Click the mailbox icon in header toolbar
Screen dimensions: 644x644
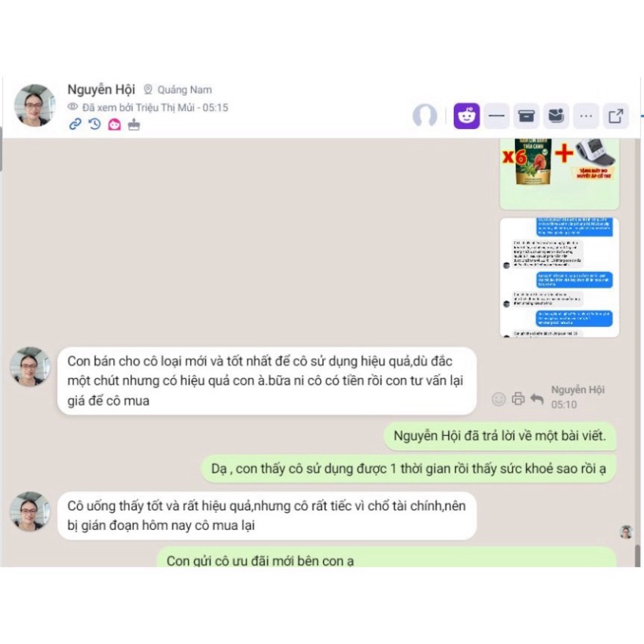pyautogui.click(x=556, y=116)
